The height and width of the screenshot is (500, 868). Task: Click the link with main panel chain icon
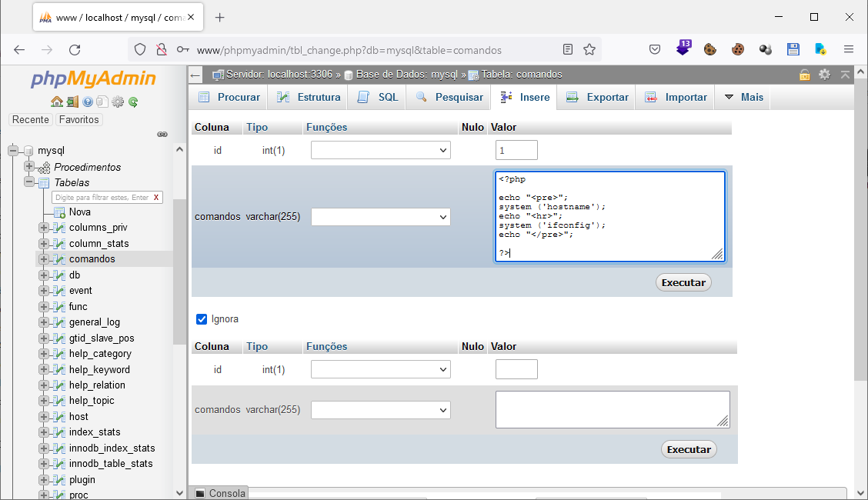[162, 135]
